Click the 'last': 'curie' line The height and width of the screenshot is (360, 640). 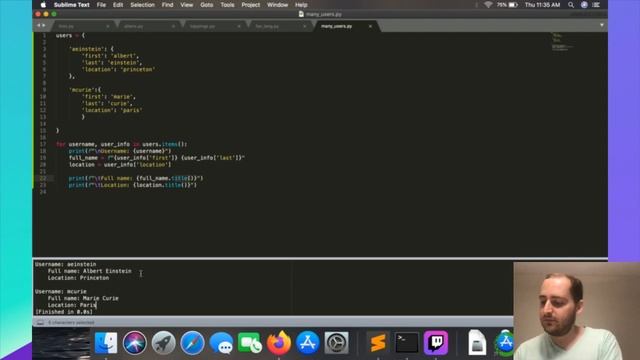tap(107, 104)
